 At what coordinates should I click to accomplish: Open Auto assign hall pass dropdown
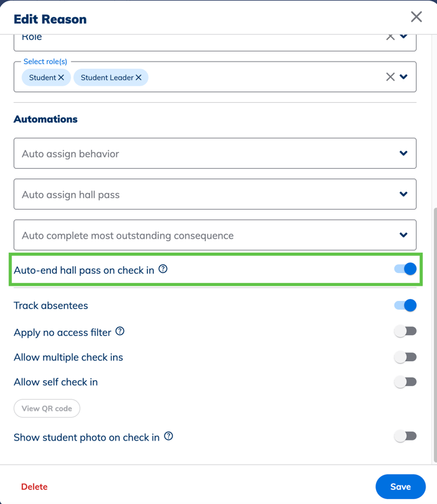click(x=215, y=194)
